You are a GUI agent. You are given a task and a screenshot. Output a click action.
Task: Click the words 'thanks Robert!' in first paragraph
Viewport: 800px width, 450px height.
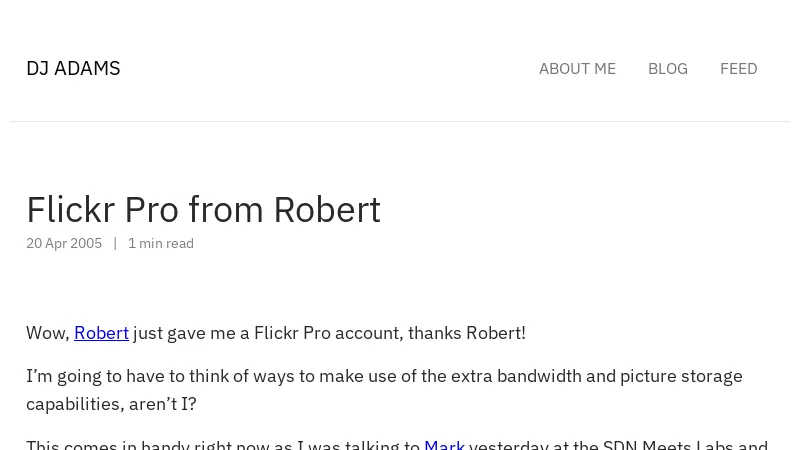point(466,333)
